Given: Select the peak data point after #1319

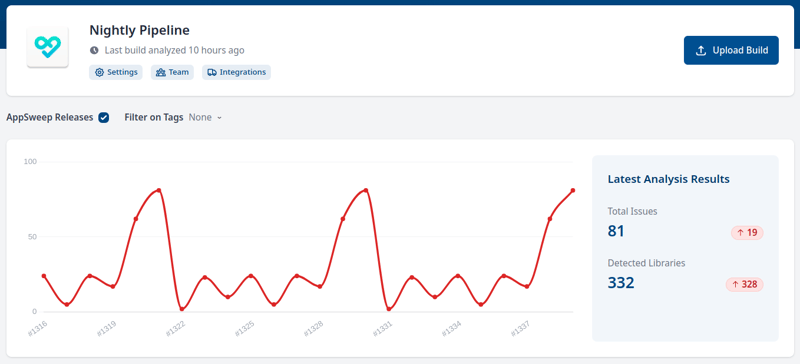Looking at the screenshot, I should [159, 190].
